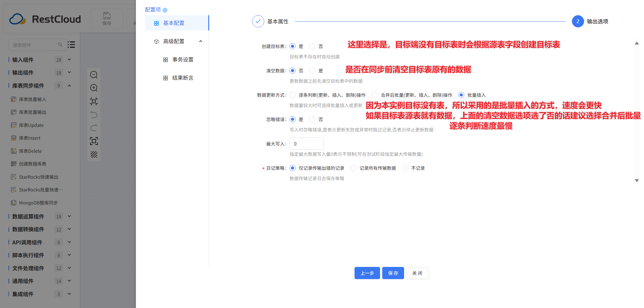Screen dimensions: 644x308
Task: Select 库表Insert component
Action: [26, 138]
